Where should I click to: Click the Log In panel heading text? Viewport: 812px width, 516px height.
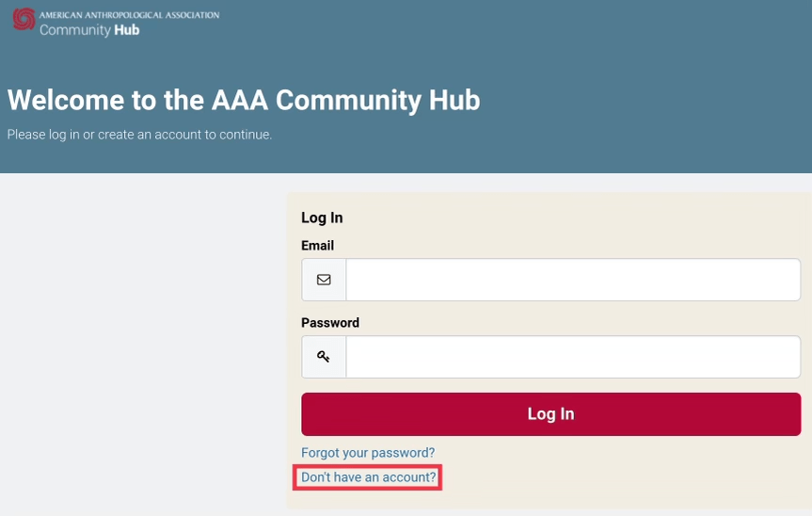tap(322, 218)
